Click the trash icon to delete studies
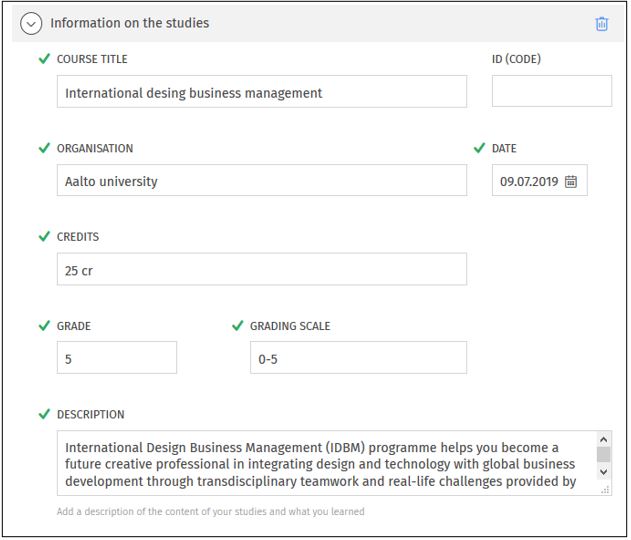This screenshot has height=540, width=631. [x=601, y=24]
